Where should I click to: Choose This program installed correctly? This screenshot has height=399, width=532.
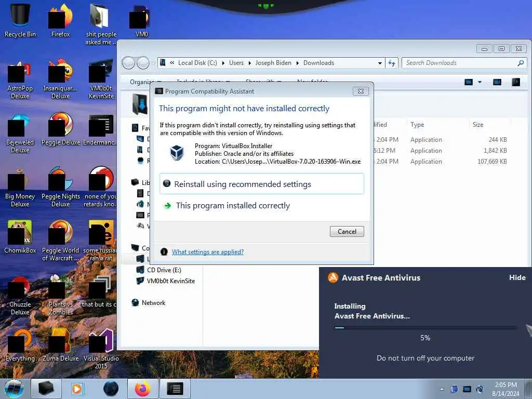pyautogui.click(x=262, y=206)
